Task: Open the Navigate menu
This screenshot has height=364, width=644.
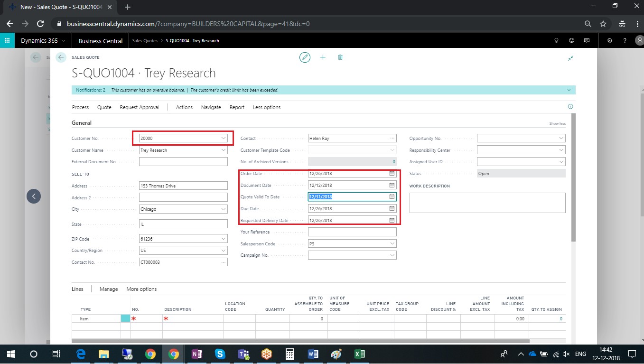Action: point(211,107)
